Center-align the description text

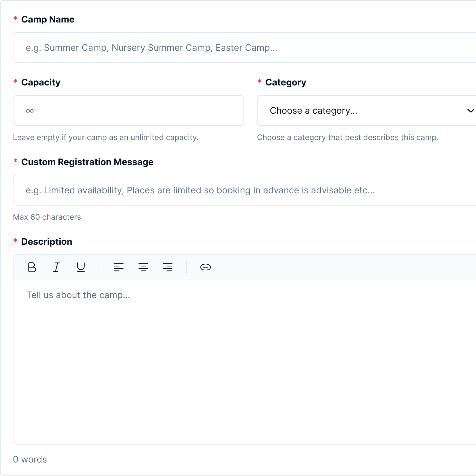tap(143, 267)
